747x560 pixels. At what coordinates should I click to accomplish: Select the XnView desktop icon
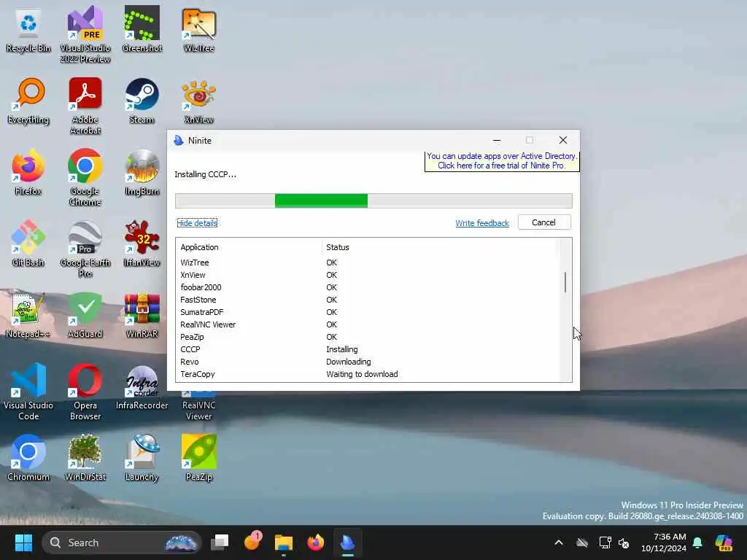[198, 101]
